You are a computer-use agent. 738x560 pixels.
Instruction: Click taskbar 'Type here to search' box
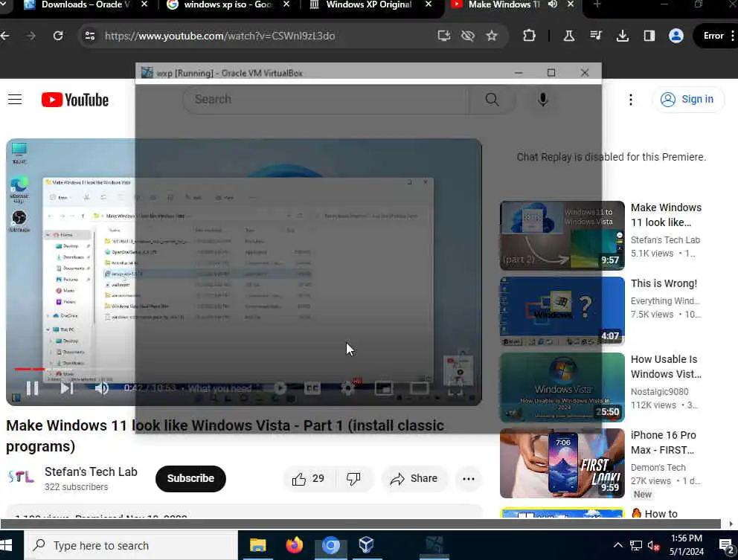click(131, 545)
